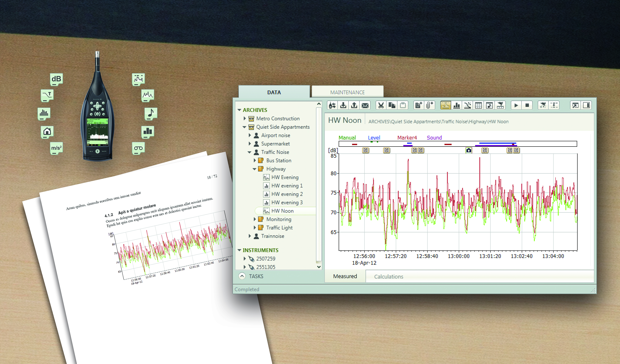Screen dimensions: 620x364
Task: Expand the Bus Station folder
Action: click(x=255, y=160)
